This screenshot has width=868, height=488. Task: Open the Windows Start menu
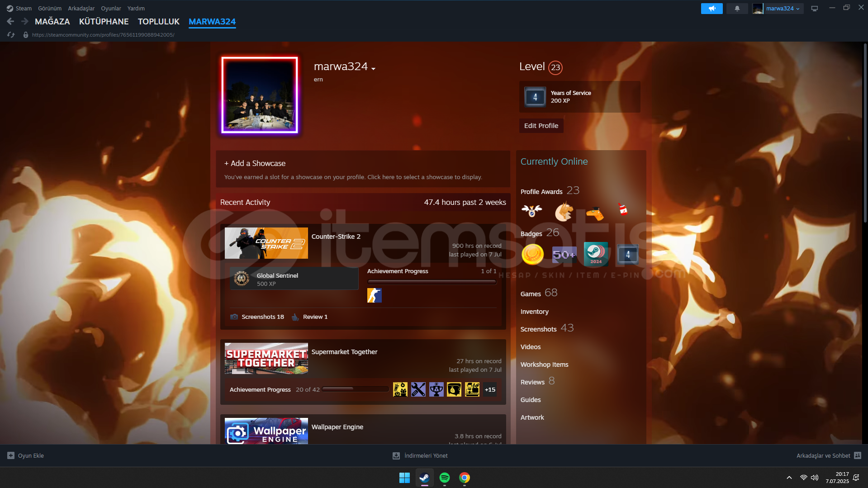click(404, 478)
